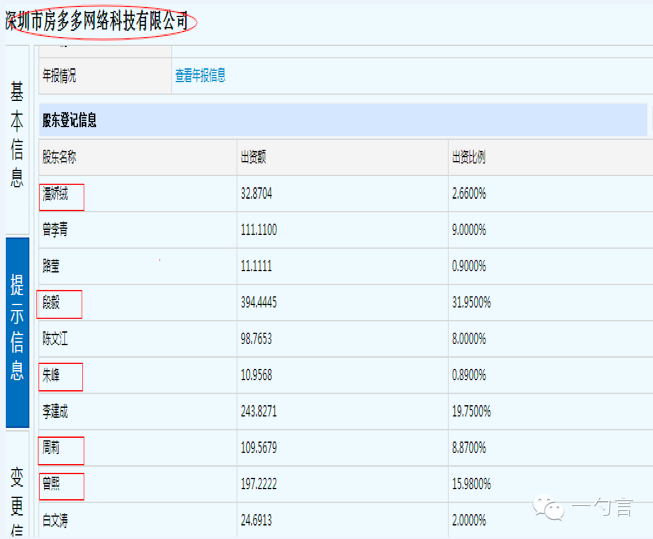653x539 pixels.
Task: Click the amount 111.1100
Action: 259,230
